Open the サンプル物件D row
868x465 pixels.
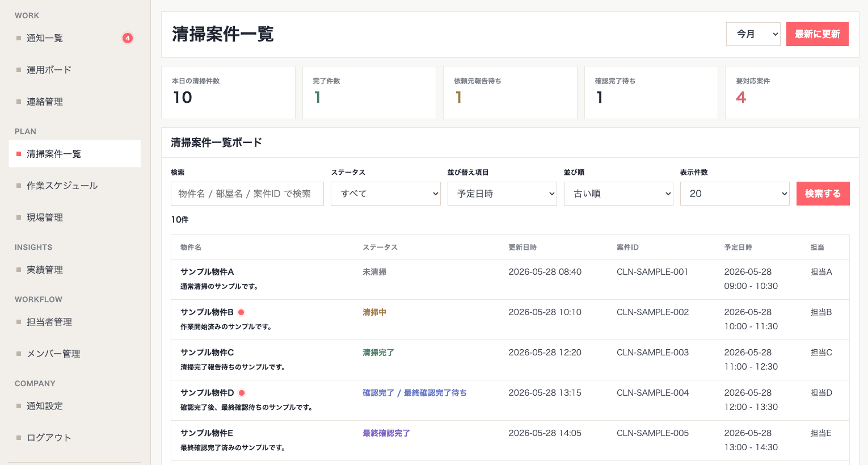coord(510,400)
